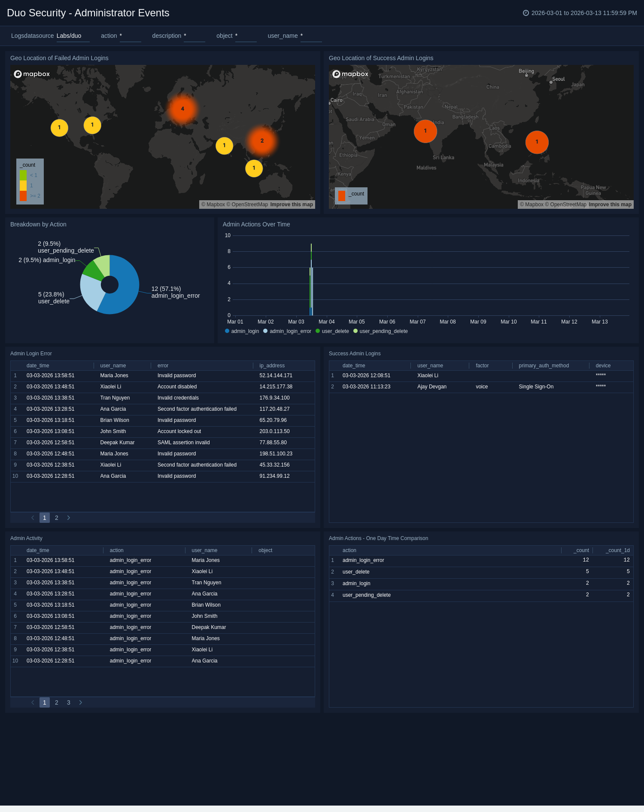Click the orange cluster marker showing 2
The height and width of the screenshot is (812, 644).
click(262, 141)
